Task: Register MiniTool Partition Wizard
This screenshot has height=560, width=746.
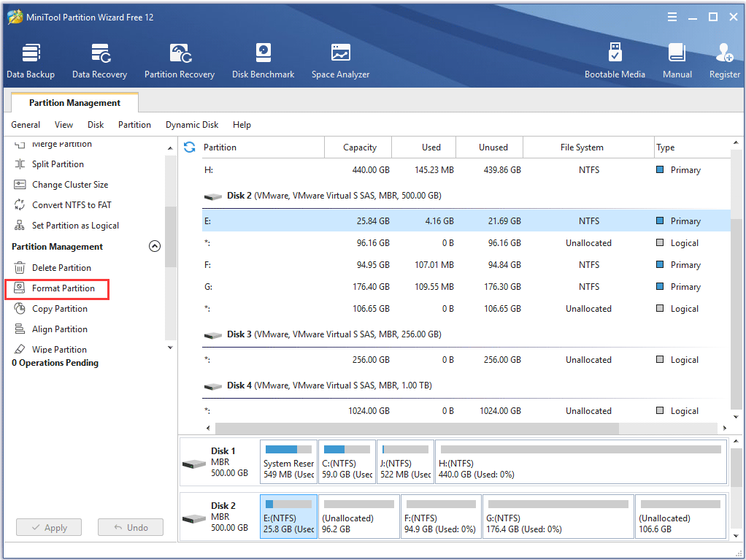Action: click(723, 58)
